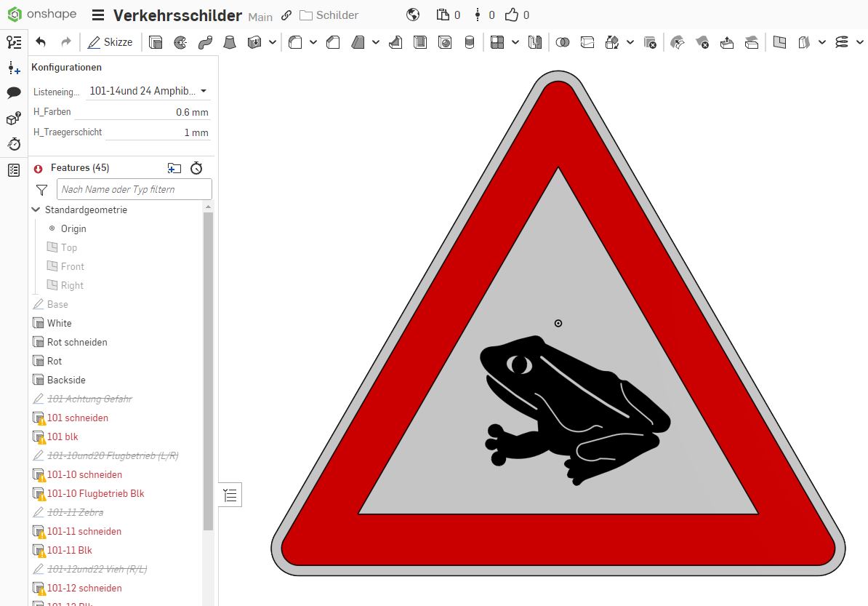Choose the Sweep tool
Image resolution: width=868 pixels, height=606 pixels.
click(204, 42)
